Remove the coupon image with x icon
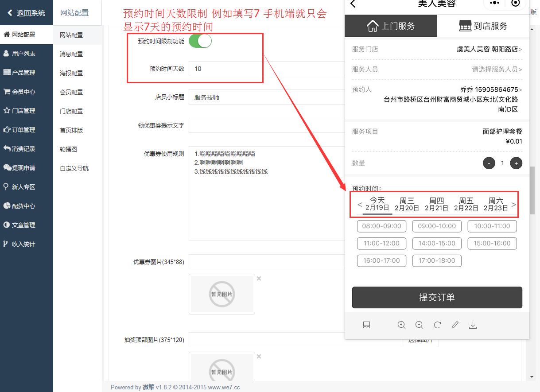The height and width of the screenshot is (392, 540). (x=259, y=279)
